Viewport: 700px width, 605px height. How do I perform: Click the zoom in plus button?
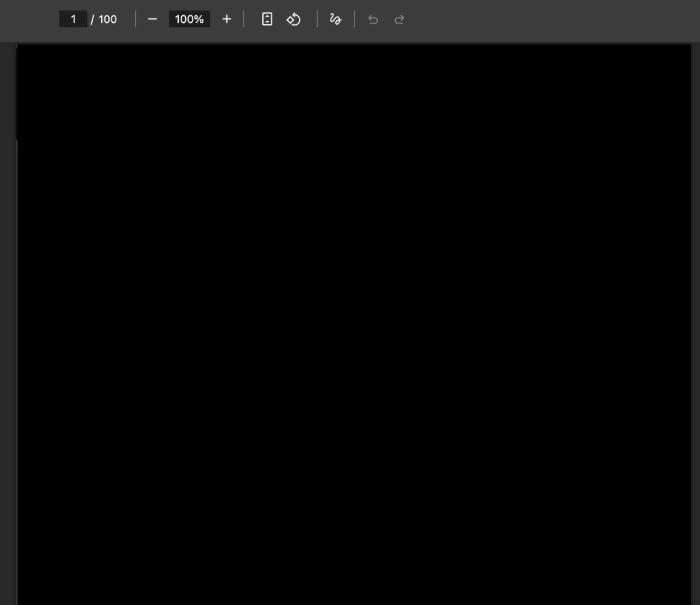point(226,19)
